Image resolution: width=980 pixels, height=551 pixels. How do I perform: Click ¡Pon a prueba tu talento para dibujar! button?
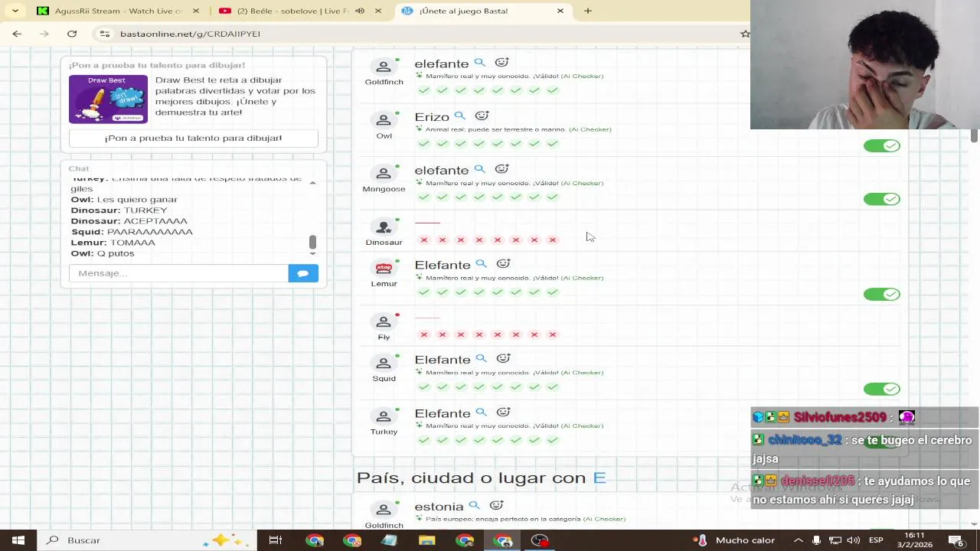(x=194, y=138)
